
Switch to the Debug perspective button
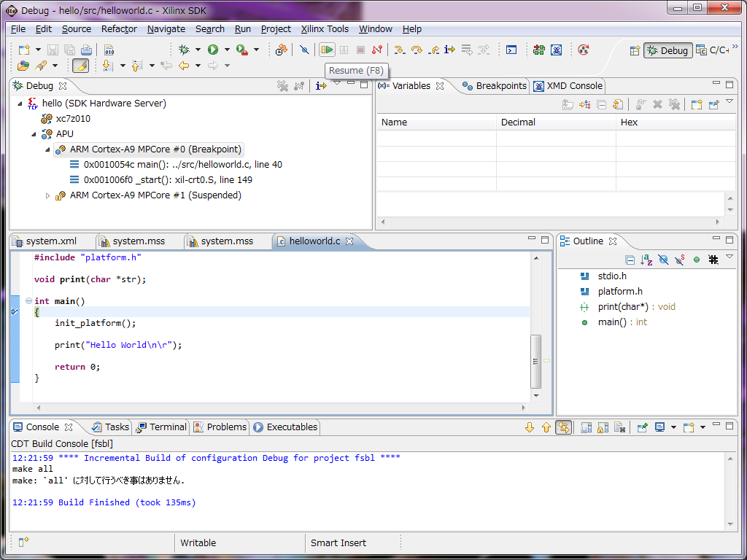[x=668, y=50]
